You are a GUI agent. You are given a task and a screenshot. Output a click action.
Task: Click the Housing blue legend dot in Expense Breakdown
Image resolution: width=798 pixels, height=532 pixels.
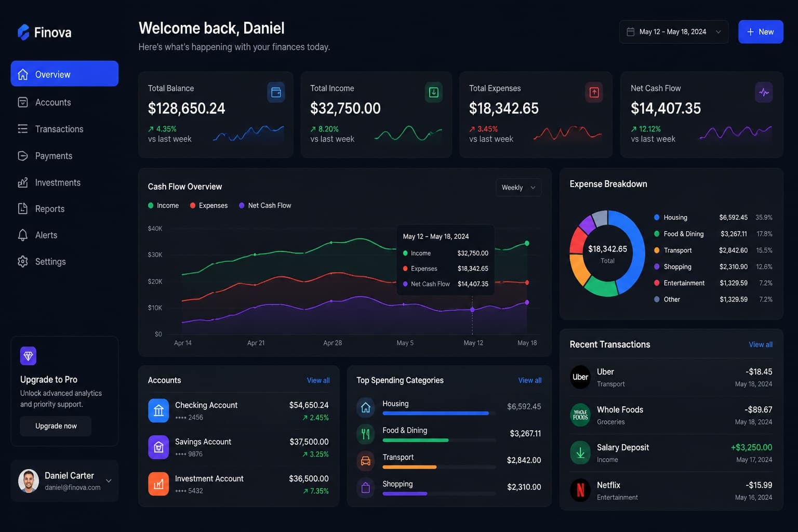coord(657,217)
